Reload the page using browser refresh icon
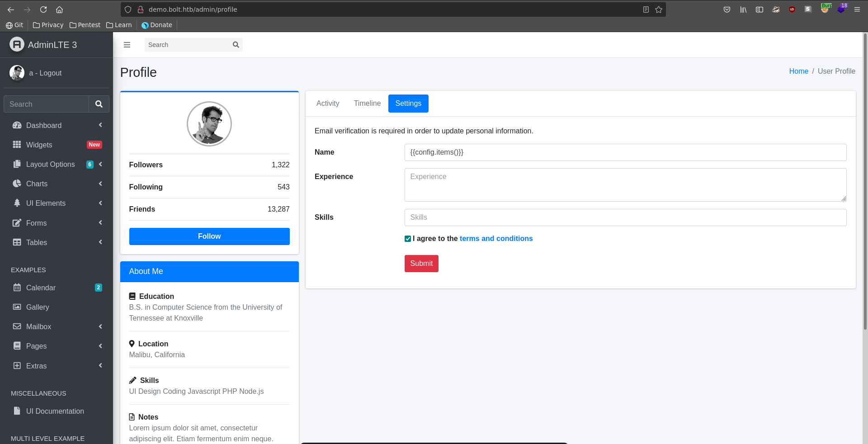This screenshot has height=444, width=868. pyautogui.click(x=43, y=9)
